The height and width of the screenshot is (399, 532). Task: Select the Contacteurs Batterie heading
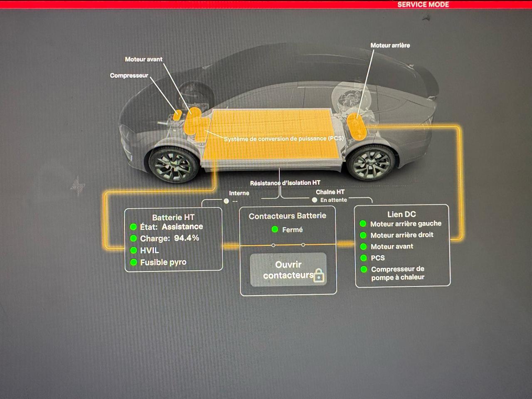click(x=287, y=216)
